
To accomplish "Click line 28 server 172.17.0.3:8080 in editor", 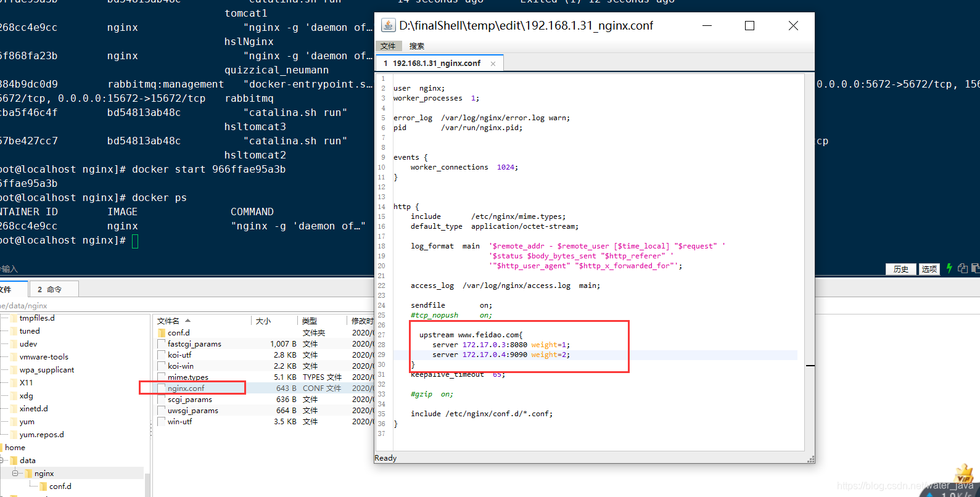I will point(501,345).
